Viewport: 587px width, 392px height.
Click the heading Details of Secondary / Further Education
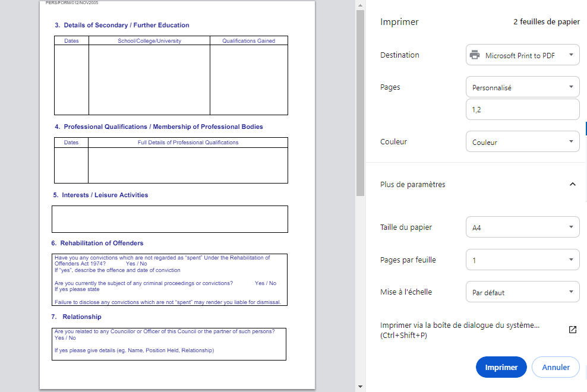[x=126, y=25]
